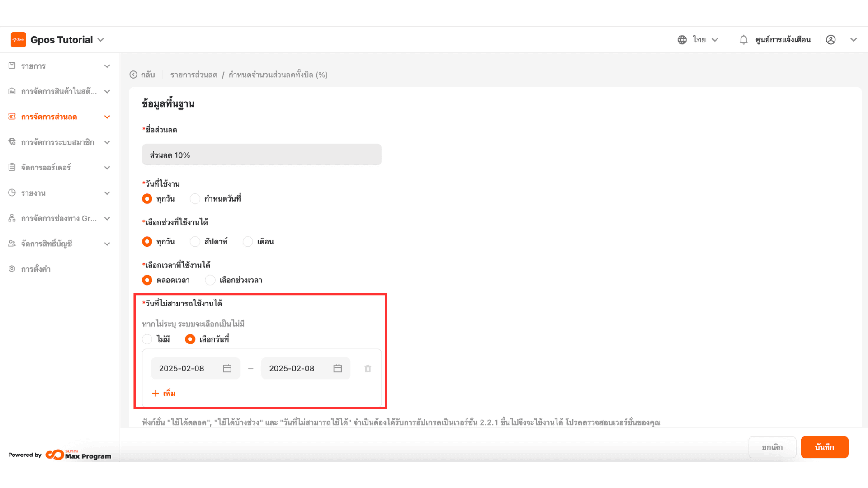Open calendar icon of end date
Screen dimensions: 868x488
pyautogui.click(x=337, y=369)
